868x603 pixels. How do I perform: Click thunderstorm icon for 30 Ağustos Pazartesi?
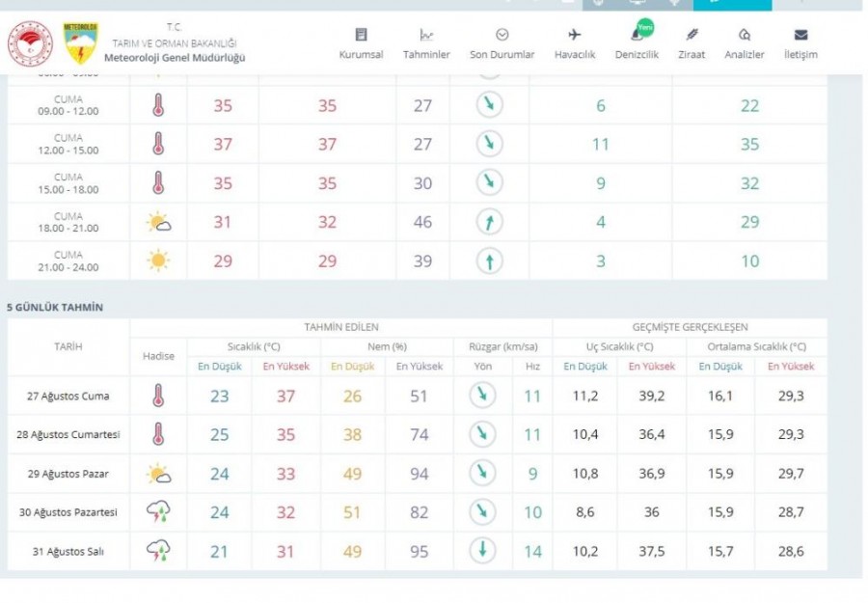[x=158, y=512]
